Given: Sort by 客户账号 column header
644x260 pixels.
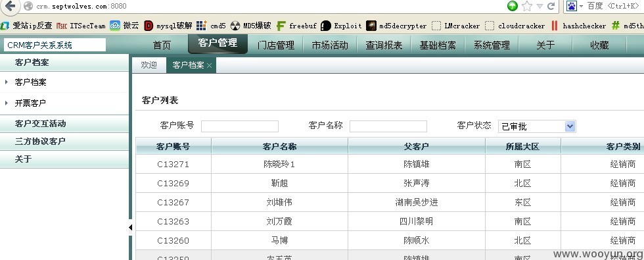Looking at the screenshot, I should (173, 146).
